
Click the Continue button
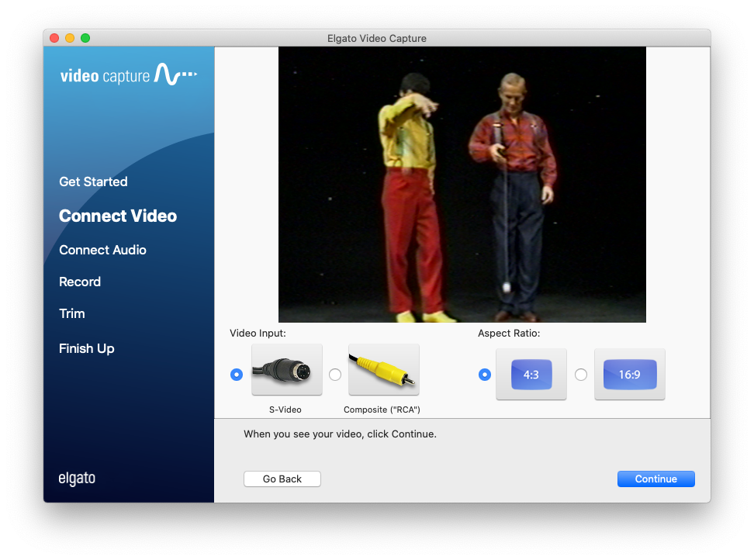pos(656,479)
